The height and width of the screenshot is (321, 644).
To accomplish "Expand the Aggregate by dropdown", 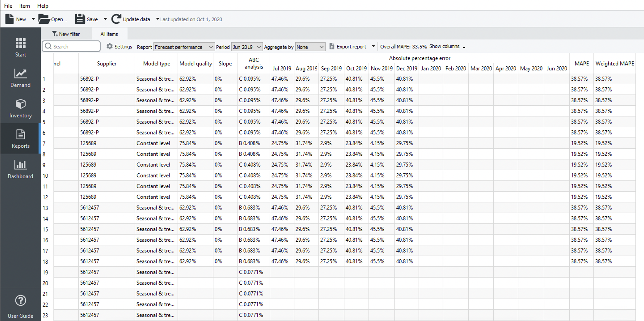I will [310, 47].
